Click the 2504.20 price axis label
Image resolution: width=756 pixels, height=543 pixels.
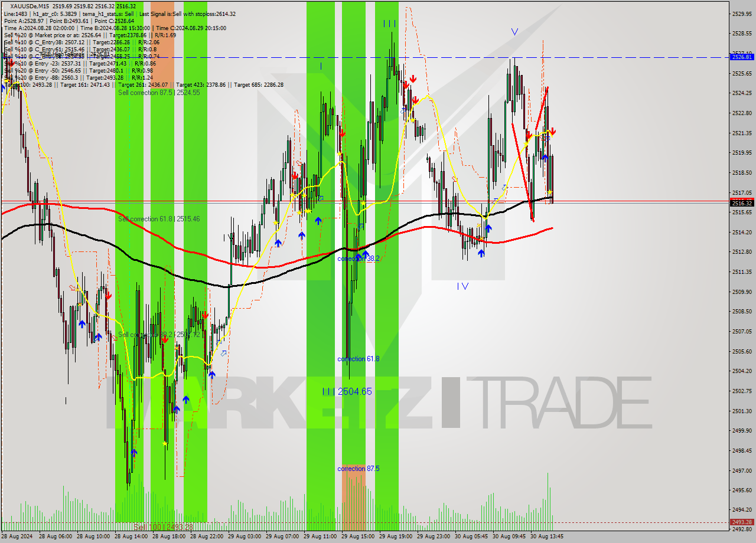click(x=742, y=371)
